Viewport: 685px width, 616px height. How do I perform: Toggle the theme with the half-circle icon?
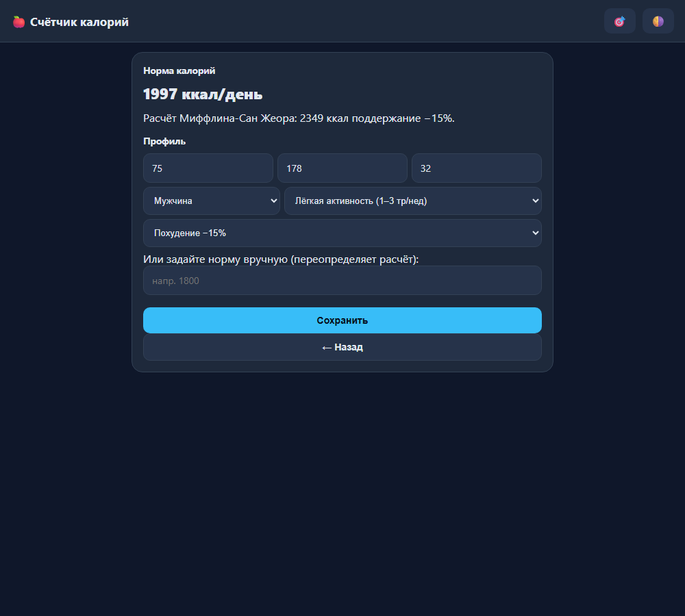tap(658, 21)
